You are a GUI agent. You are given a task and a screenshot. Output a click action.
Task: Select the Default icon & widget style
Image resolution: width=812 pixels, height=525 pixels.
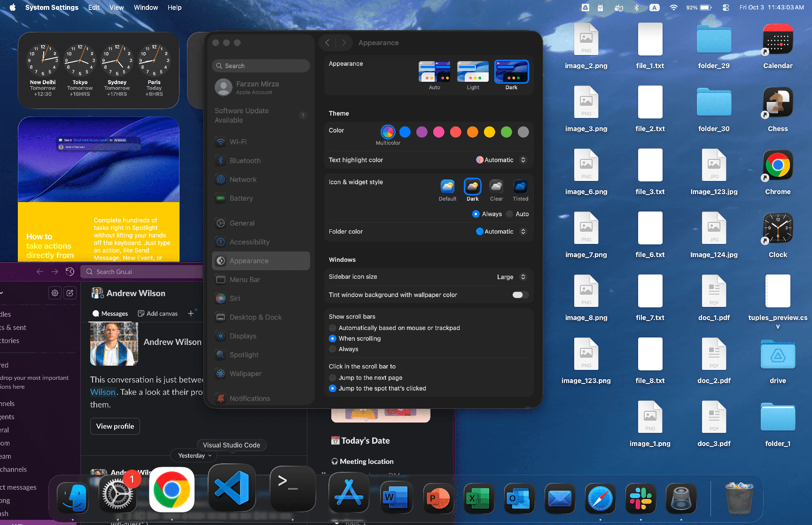pyautogui.click(x=447, y=187)
